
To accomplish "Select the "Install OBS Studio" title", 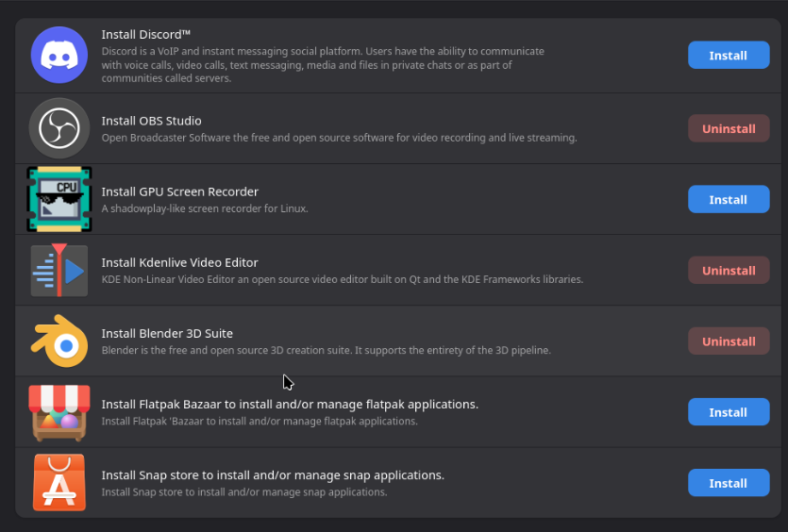I will coord(151,121).
